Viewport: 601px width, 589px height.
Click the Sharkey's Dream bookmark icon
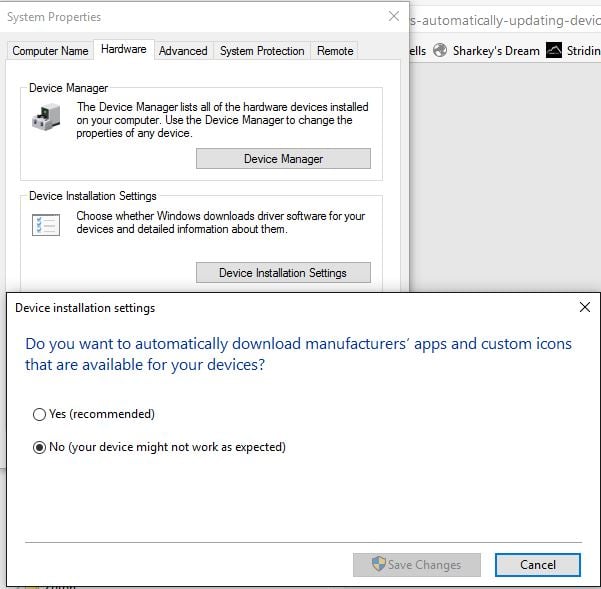click(x=439, y=51)
